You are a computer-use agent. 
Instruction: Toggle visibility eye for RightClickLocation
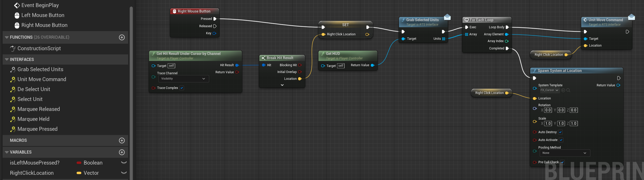click(124, 173)
